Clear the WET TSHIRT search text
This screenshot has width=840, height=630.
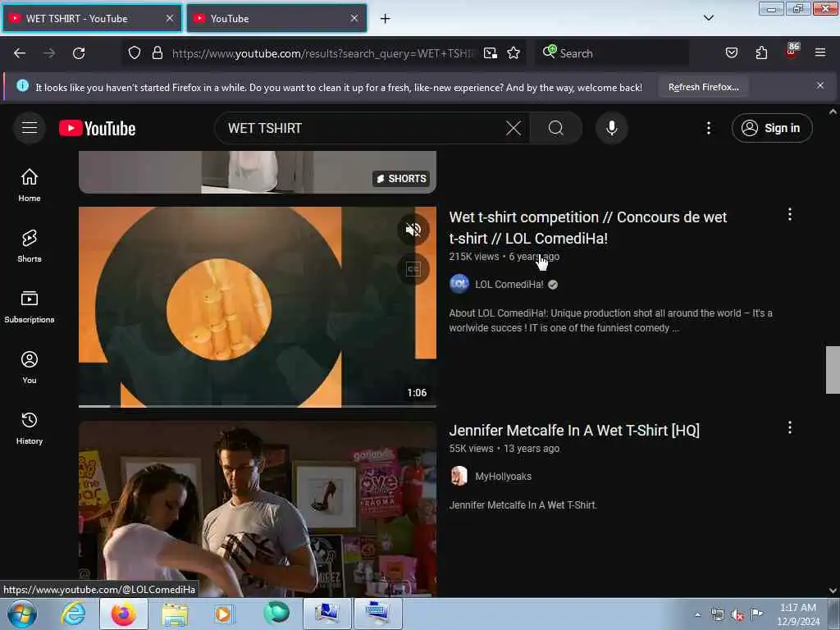[x=514, y=128]
